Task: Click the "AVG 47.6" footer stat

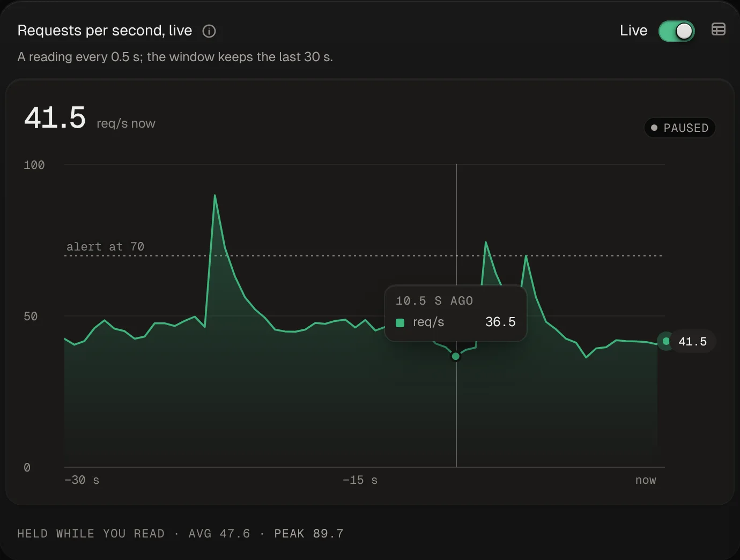Action: click(x=219, y=534)
